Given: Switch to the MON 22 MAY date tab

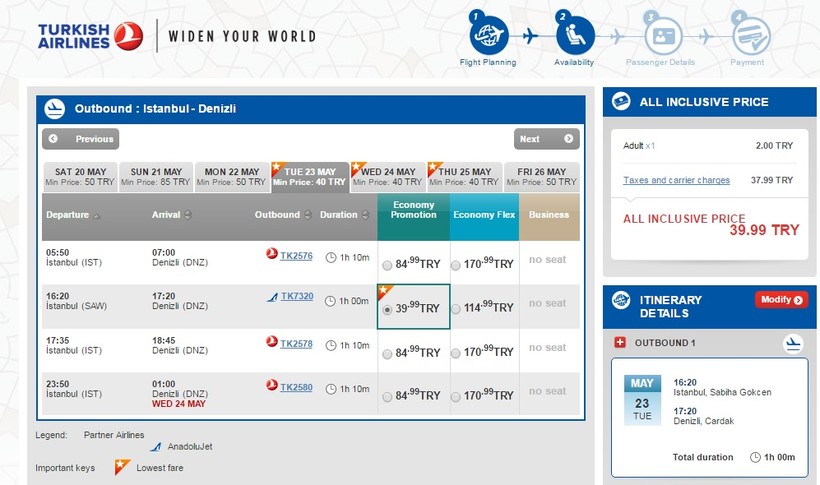Looking at the screenshot, I should coord(232,177).
